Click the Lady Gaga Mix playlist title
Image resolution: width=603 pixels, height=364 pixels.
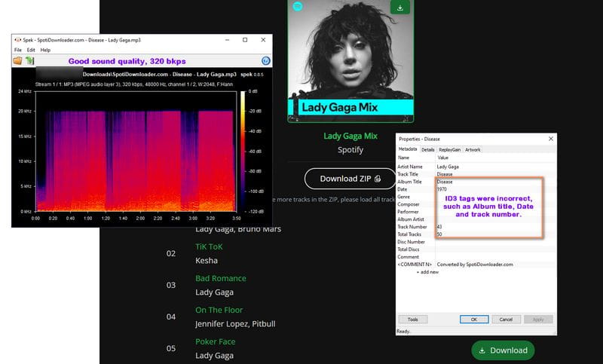(350, 136)
